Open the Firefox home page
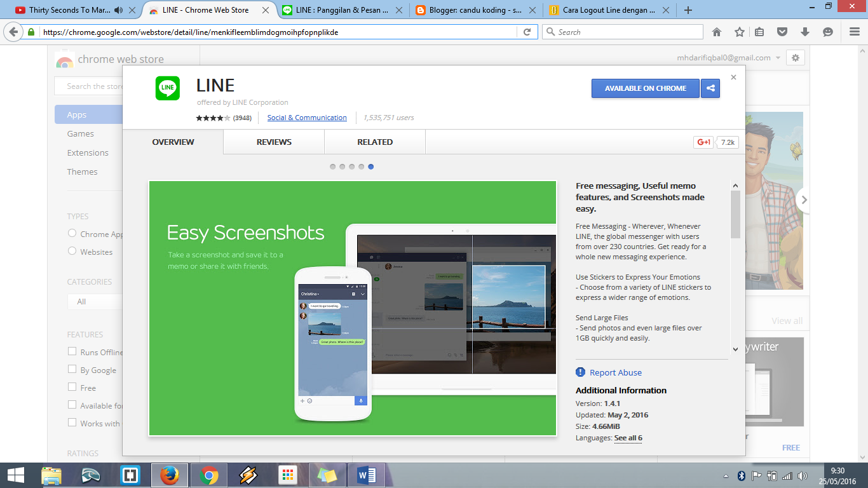The image size is (868, 488). [717, 31]
